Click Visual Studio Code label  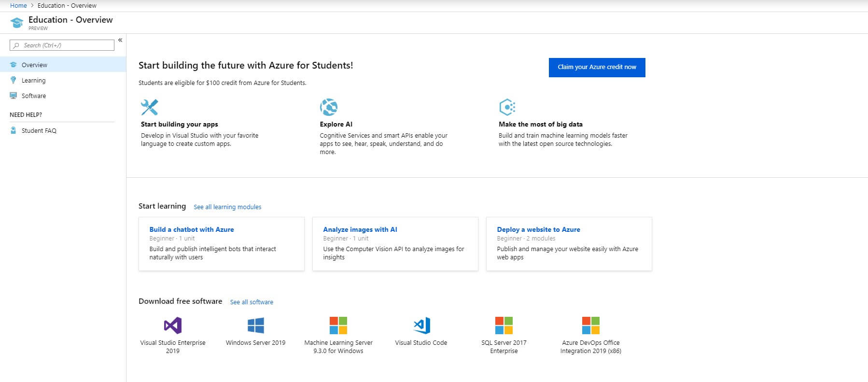point(421,343)
